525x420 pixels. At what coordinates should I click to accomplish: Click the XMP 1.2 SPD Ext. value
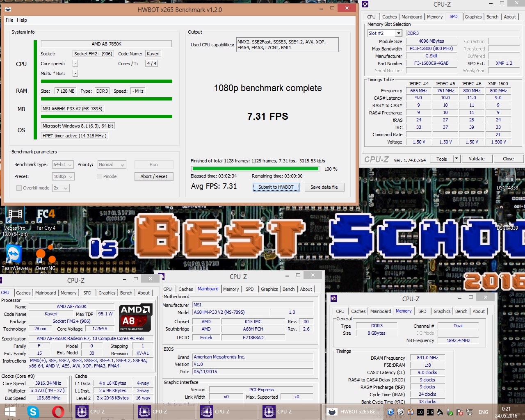504,64
